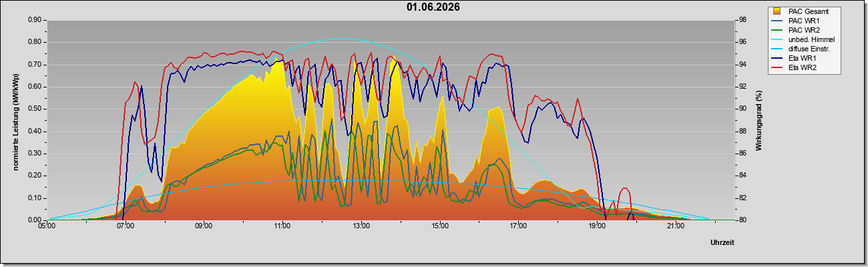Click the 84 value on efficiency axis
This screenshot has height=267, width=868.
tap(742, 176)
